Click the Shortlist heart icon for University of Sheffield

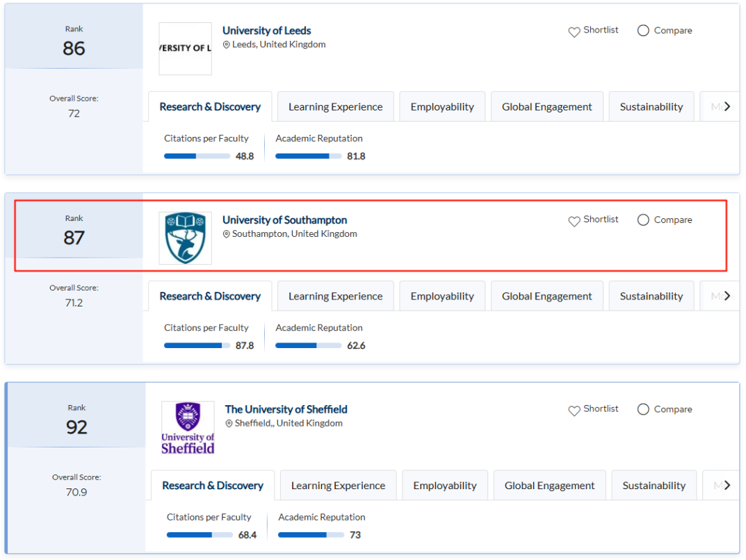574,411
